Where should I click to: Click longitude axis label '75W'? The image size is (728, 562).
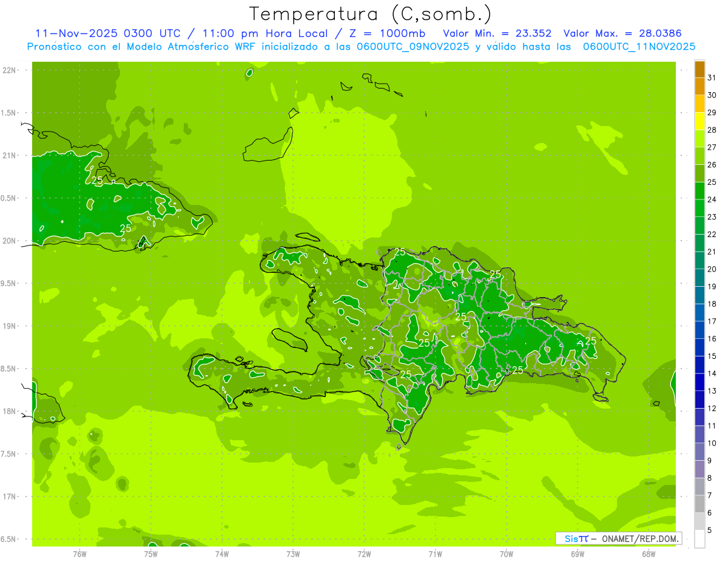click(x=150, y=554)
